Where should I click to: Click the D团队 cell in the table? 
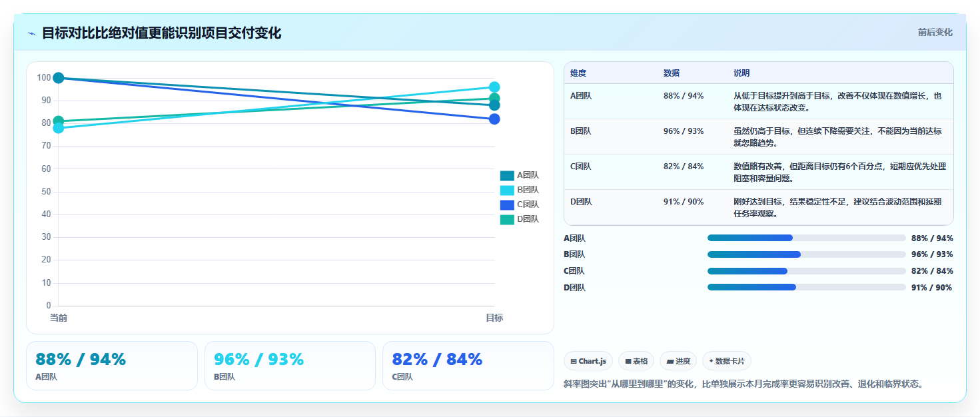click(x=581, y=202)
